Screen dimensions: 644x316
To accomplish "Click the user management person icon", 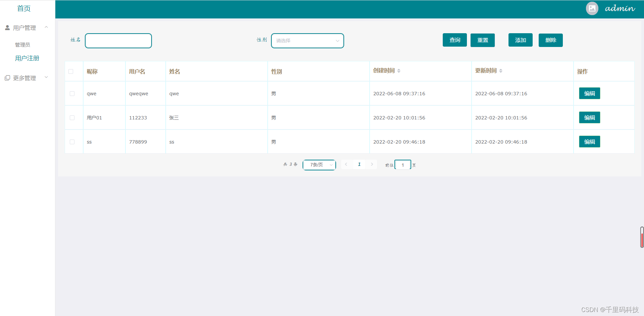I will 7,28.
